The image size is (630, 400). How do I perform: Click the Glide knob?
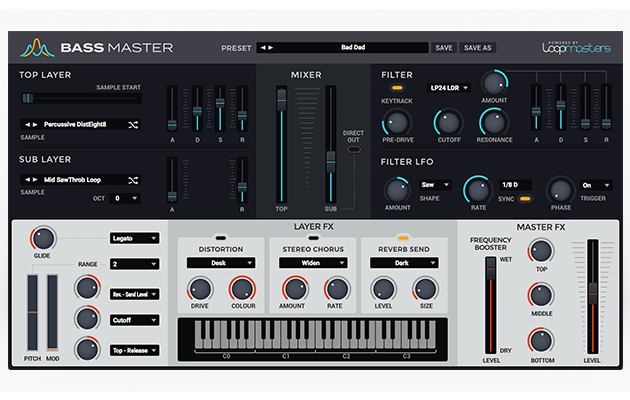pyautogui.click(x=43, y=238)
